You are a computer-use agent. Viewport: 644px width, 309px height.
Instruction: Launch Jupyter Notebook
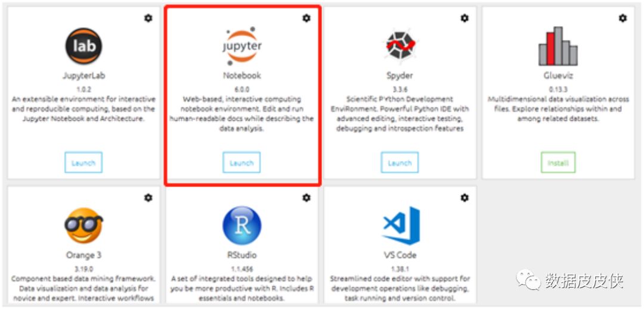click(x=241, y=163)
